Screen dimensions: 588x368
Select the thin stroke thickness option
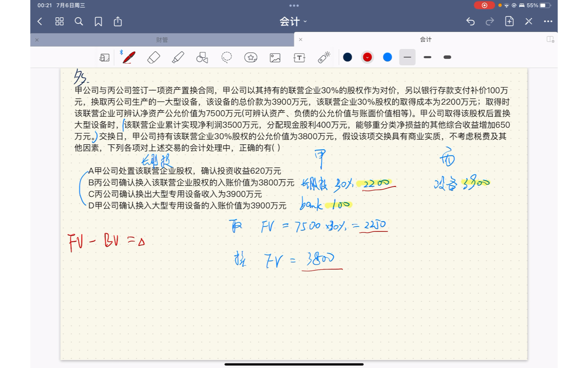[407, 57]
